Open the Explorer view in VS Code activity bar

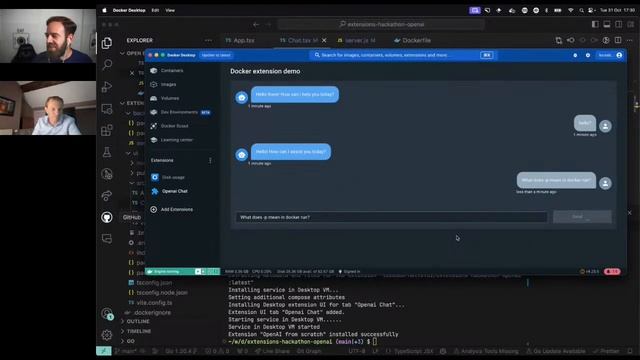click(107, 43)
